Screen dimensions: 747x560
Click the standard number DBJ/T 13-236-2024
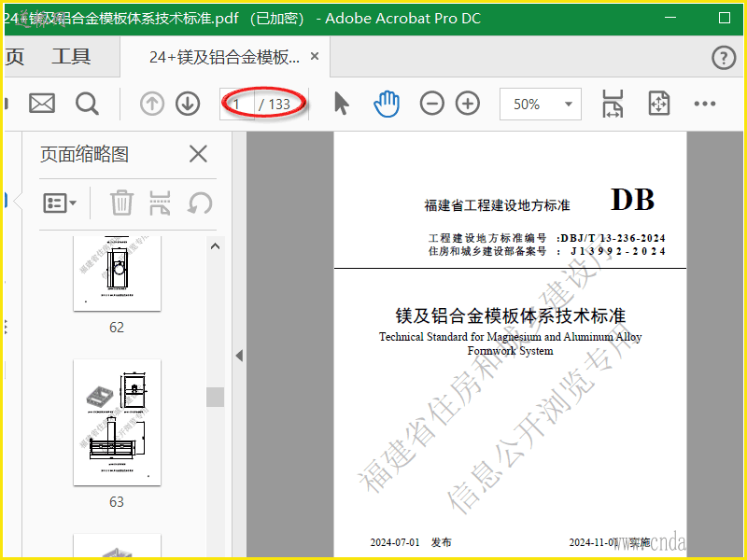(x=613, y=238)
